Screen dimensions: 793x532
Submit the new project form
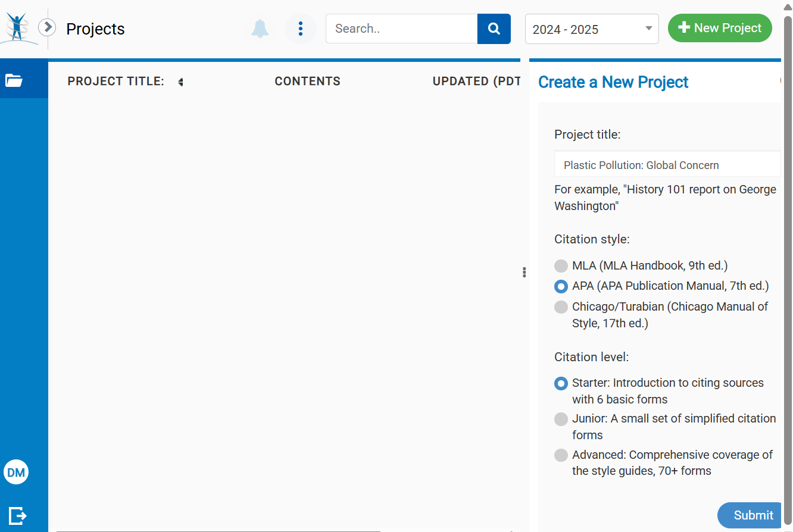tap(753, 515)
